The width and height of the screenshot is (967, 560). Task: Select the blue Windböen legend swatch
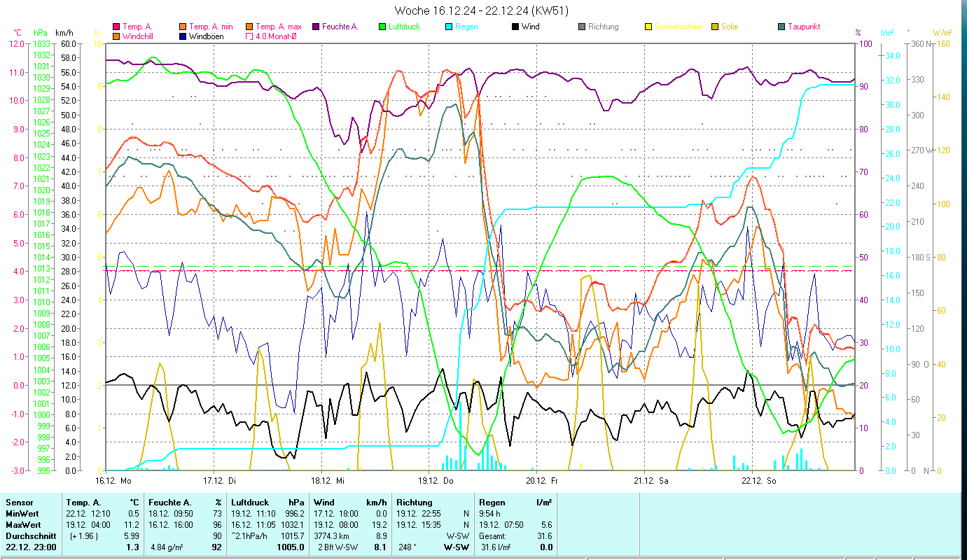[183, 36]
